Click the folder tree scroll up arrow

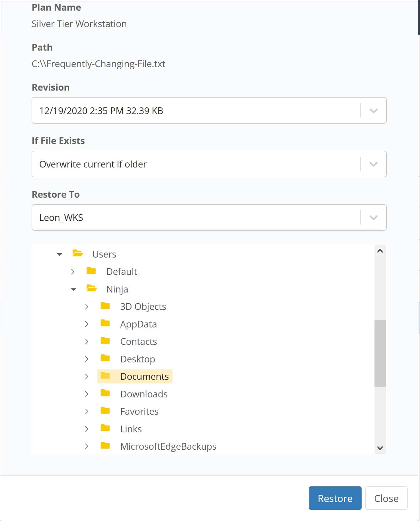coord(380,251)
